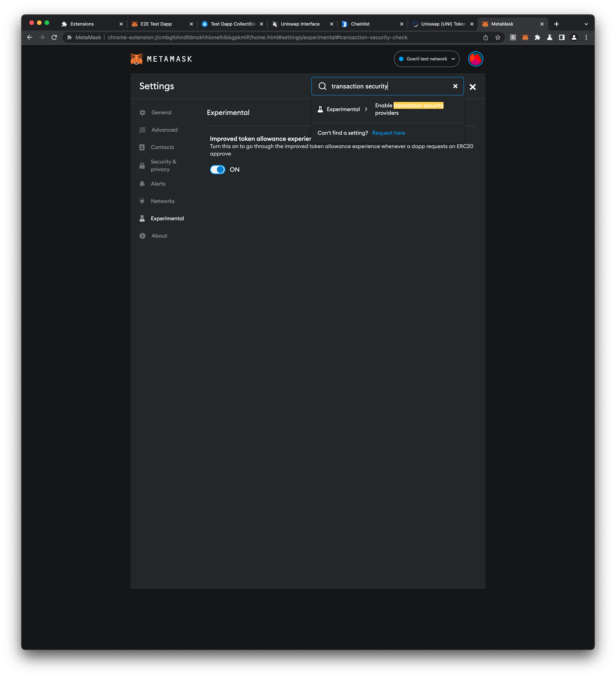
Task: Click the MetaMask fox logo
Action: [x=136, y=59]
